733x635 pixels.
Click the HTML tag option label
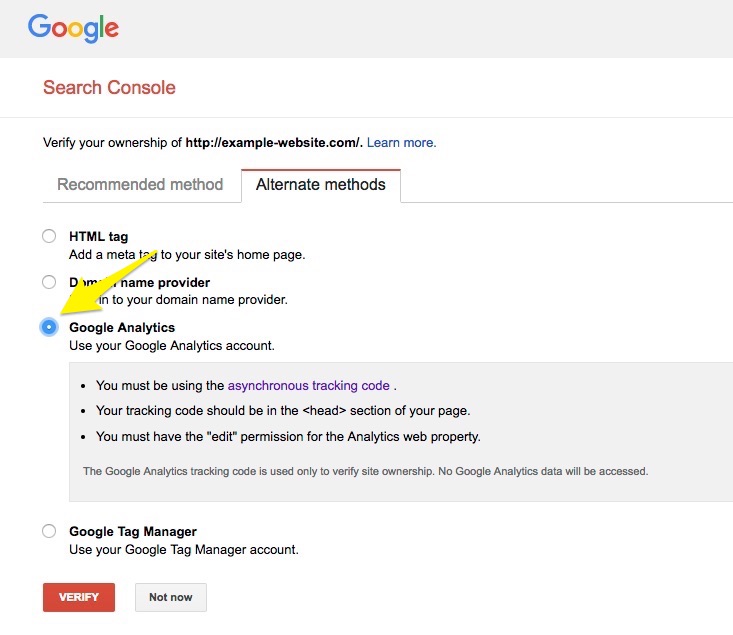pyautogui.click(x=98, y=237)
